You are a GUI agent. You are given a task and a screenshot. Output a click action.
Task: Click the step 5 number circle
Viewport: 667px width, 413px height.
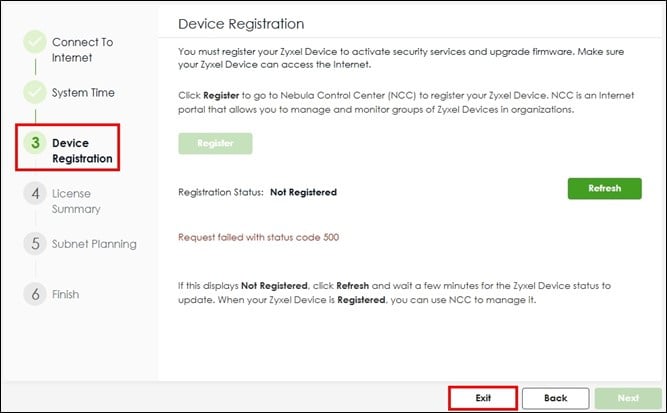[x=35, y=243]
